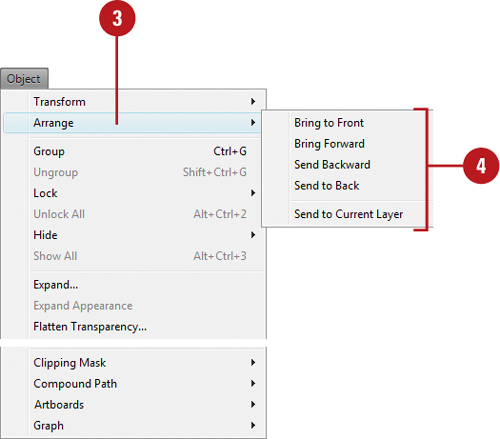The image size is (500, 439).
Task: Select the Arrange menu item
Action: [132, 123]
